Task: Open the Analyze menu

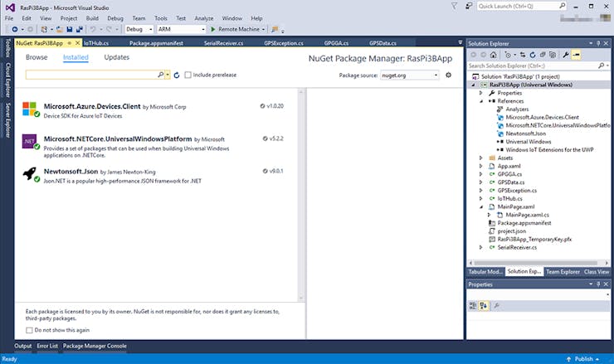Action: [204, 18]
